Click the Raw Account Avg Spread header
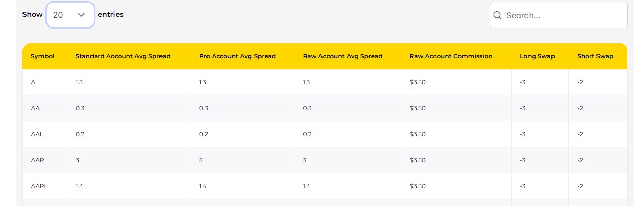Screen dimensions: 644x206 342,56
